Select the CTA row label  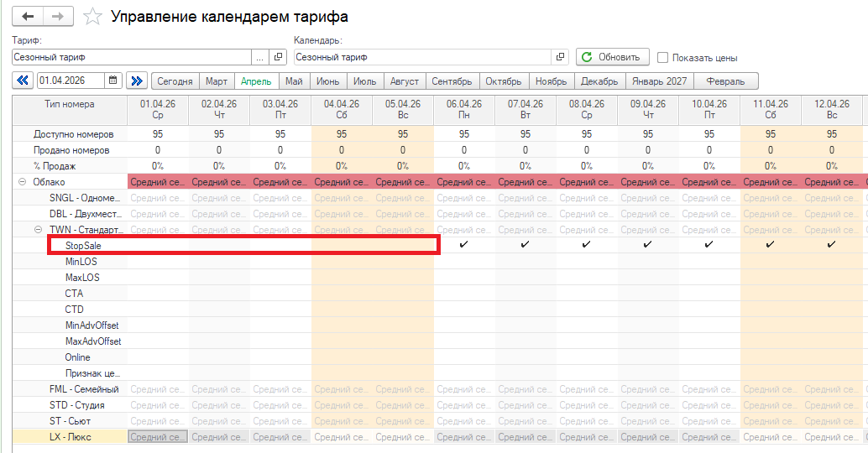tap(74, 294)
